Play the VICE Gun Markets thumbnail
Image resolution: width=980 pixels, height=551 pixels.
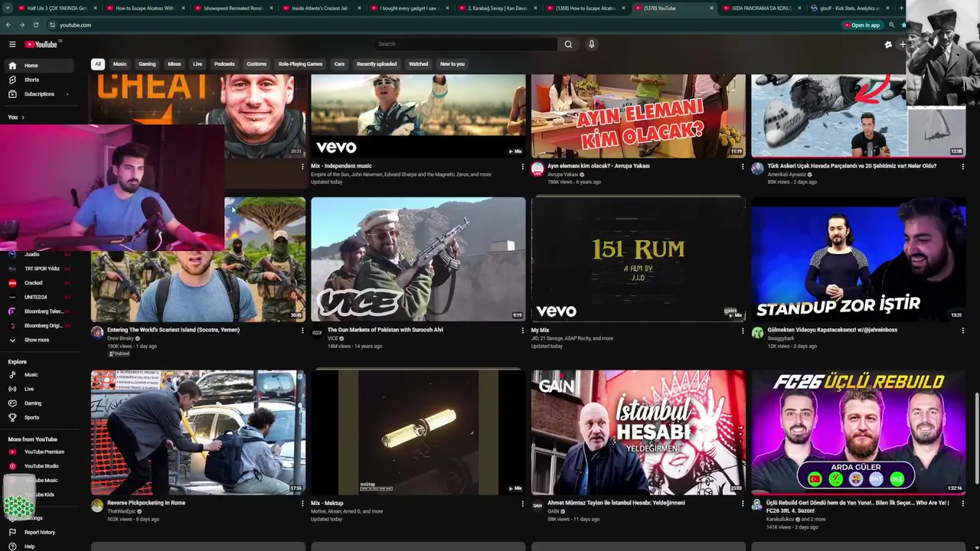pyautogui.click(x=418, y=259)
